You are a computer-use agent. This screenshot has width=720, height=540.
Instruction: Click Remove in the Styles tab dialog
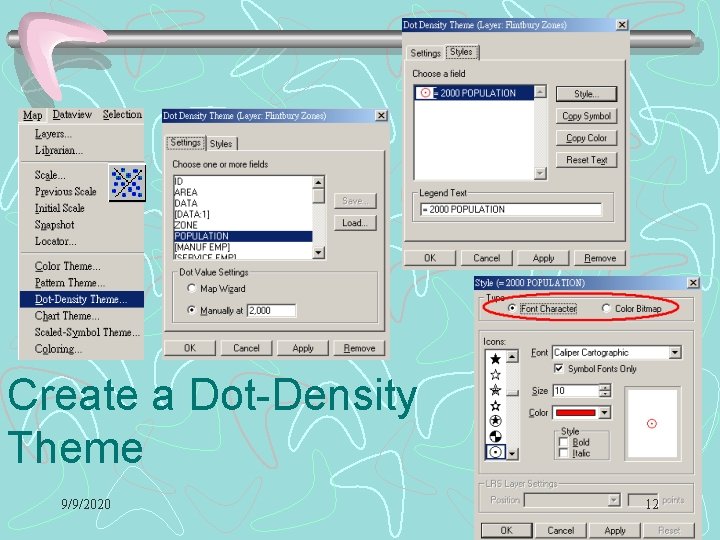pyautogui.click(x=600, y=258)
